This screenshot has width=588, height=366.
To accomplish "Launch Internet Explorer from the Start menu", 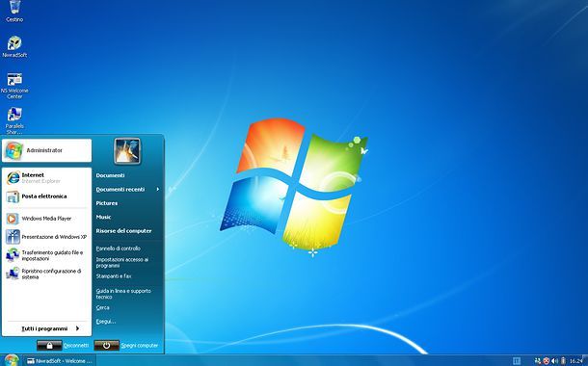I will tap(46, 178).
